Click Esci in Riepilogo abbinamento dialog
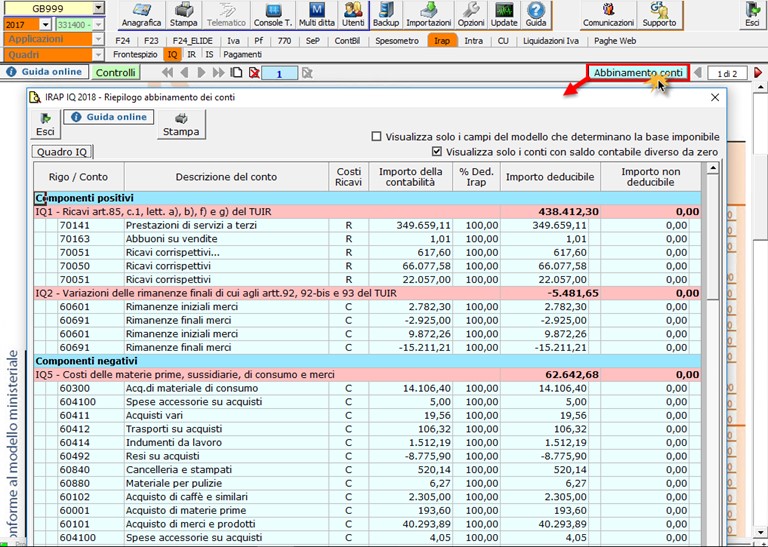 (x=45, y=124)
